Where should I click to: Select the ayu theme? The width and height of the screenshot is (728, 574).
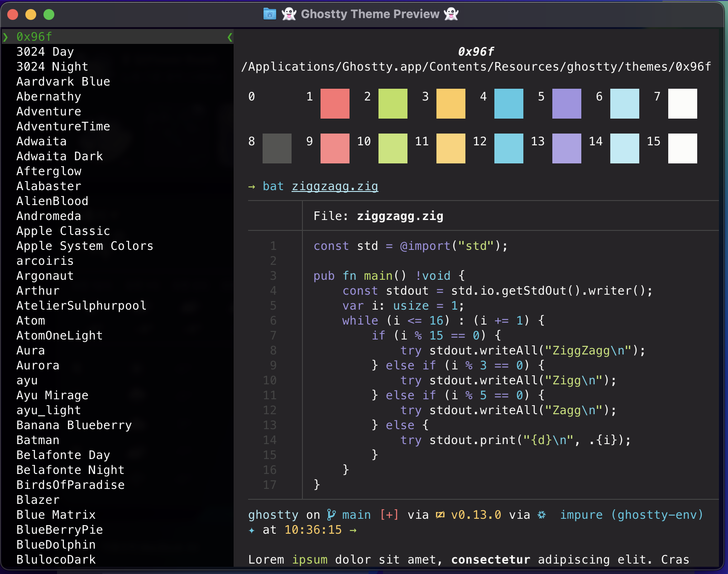(x=27, y=381)
